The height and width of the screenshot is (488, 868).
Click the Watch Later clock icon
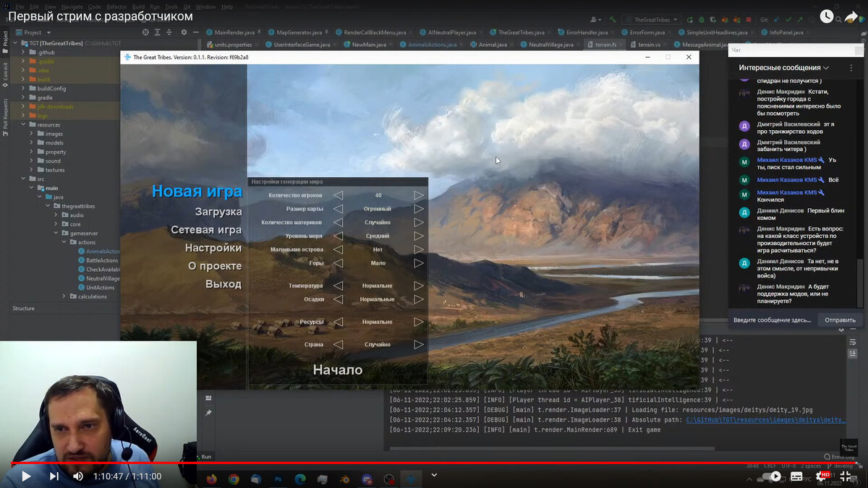click(826, 16)
